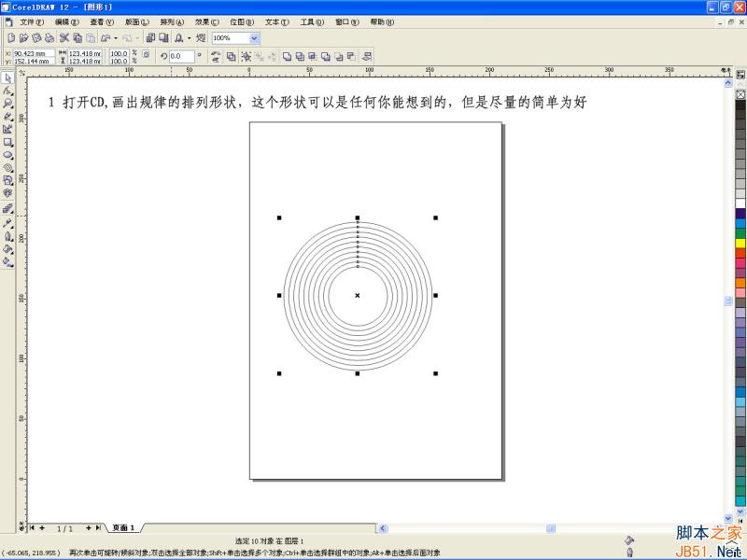The height and width of the screenshot is (560, 747).
Task: Open 排列(A) menu
Action: [x=172, y=21]
